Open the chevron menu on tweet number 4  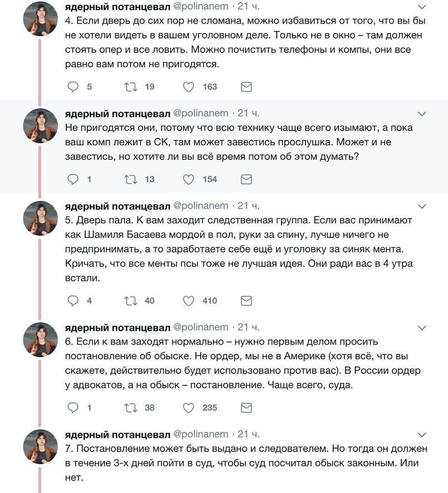click(x=422, y=7)
